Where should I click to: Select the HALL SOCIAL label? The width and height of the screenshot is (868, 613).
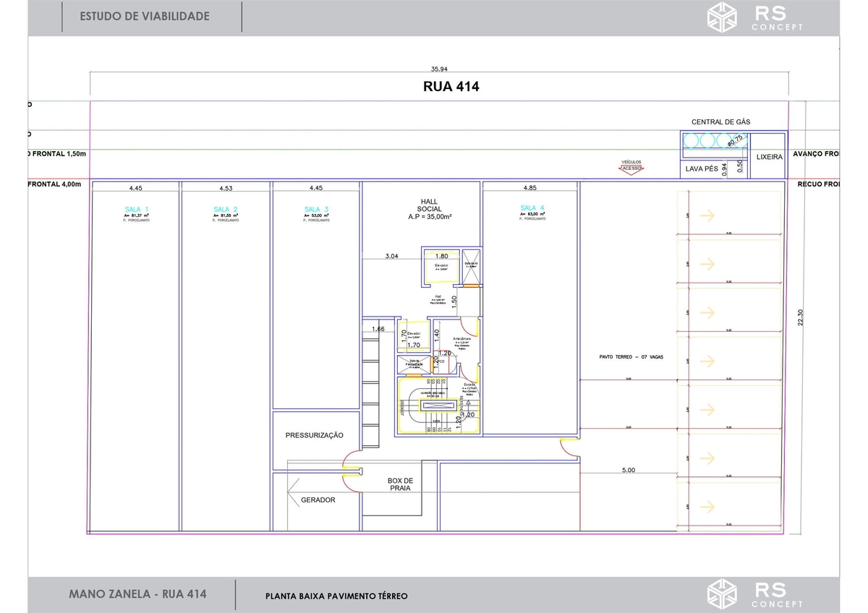tap(429, 205)
